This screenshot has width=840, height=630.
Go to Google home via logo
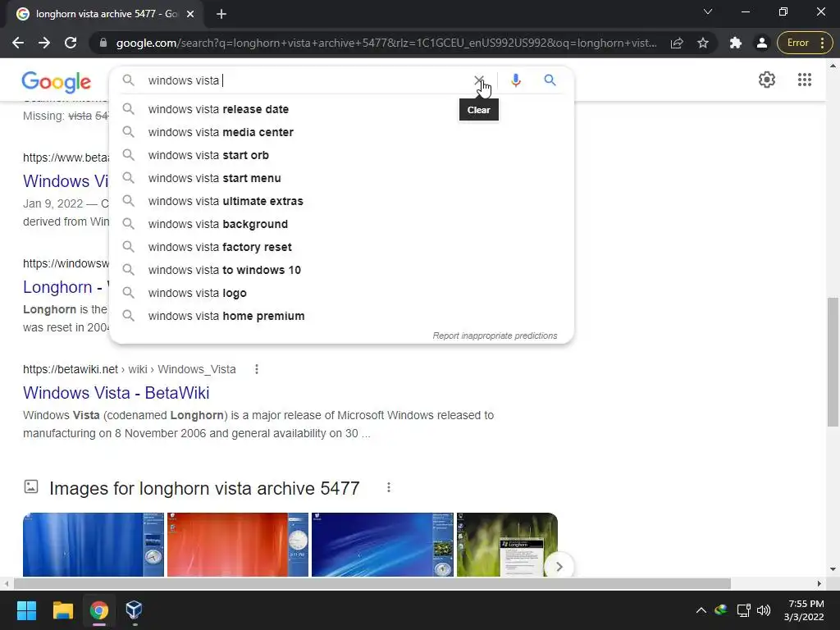pos(57,82)
